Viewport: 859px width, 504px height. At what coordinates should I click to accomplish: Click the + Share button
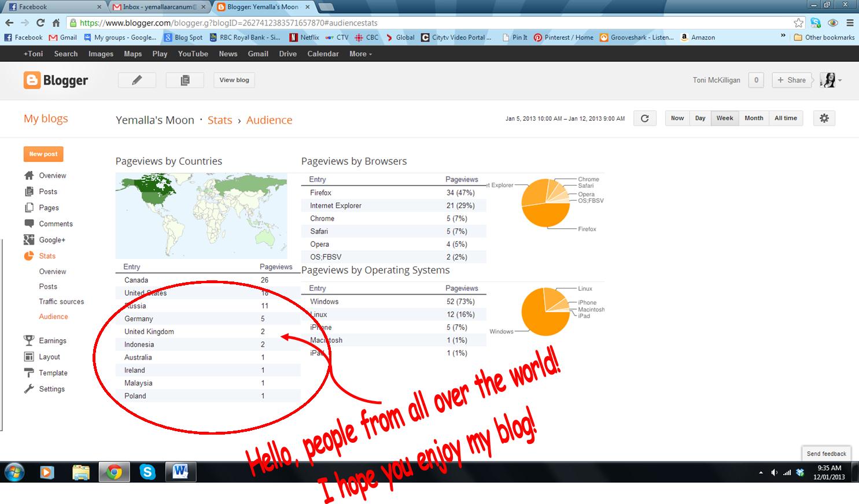791,80
